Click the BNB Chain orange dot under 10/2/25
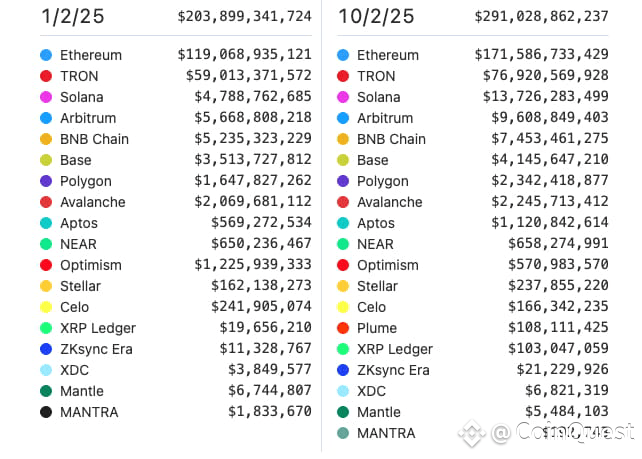Viewport: 642px width, 459px height. point(343,139)
